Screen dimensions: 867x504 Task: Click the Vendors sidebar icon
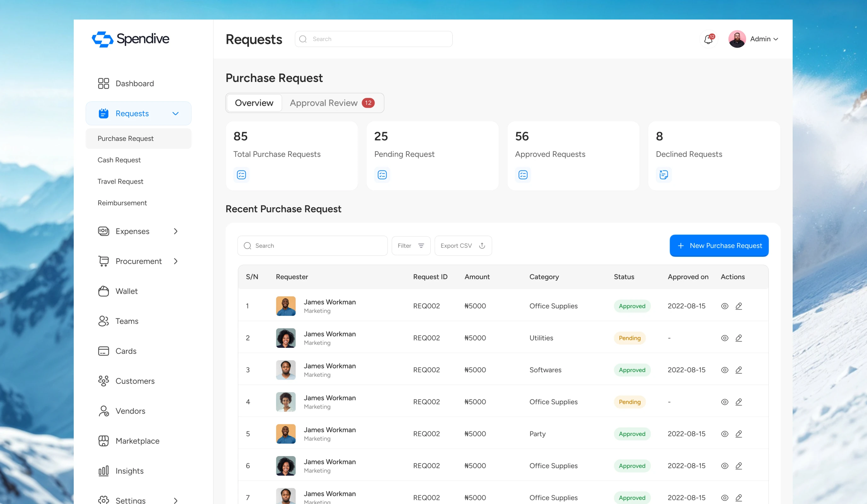coord(104,411)
